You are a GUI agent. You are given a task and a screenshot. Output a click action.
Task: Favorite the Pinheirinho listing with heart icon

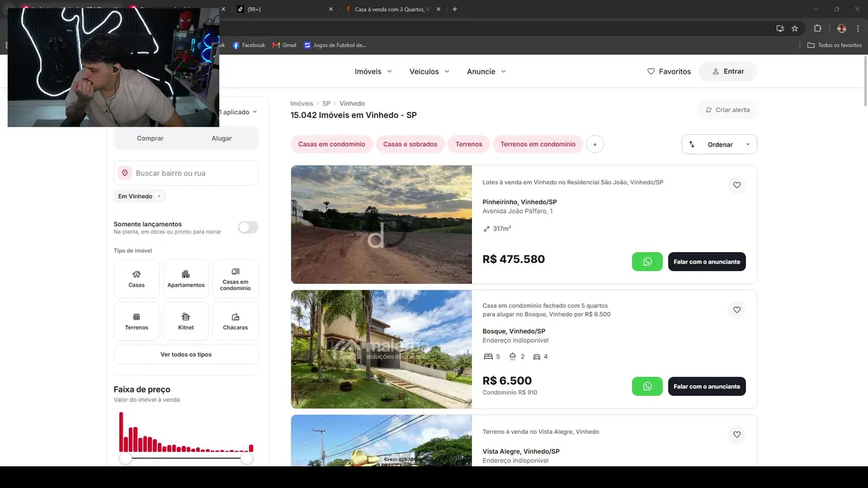point(737,185)
